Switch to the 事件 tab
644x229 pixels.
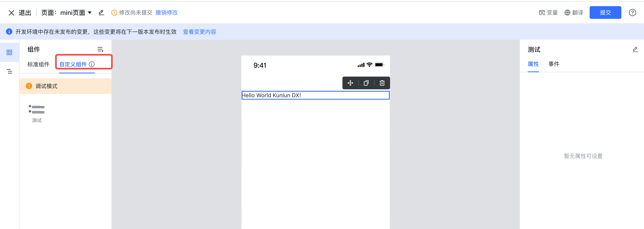(554, 64)
